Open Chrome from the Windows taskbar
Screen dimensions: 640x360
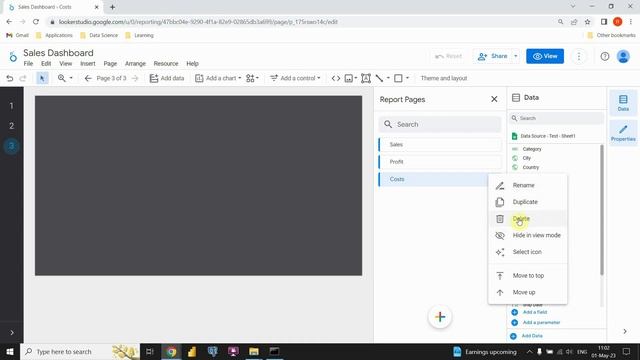click(x=171, y=351)
